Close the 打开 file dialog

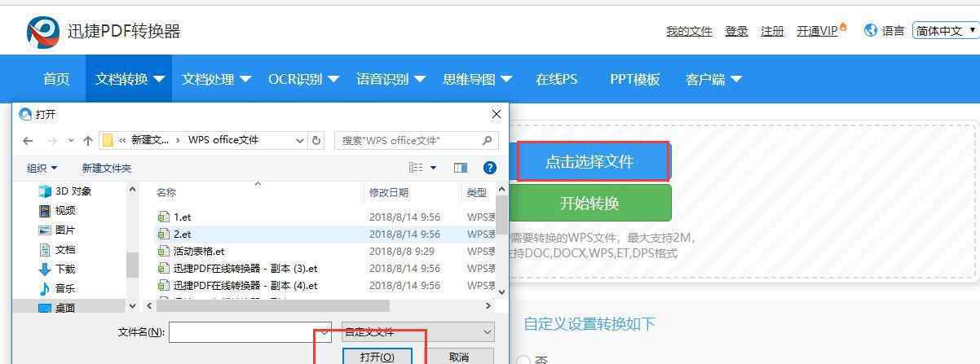pyautogui.click(x=496, y=114)
